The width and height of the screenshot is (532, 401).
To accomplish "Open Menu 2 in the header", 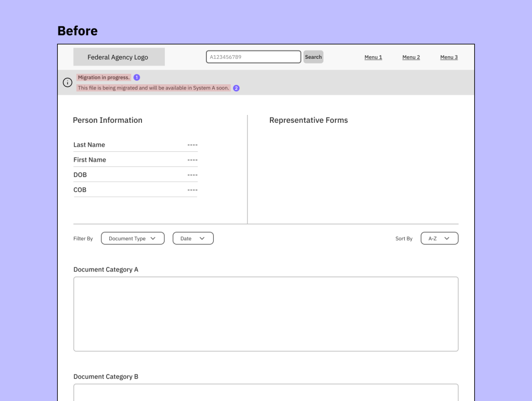I will 411,57.
